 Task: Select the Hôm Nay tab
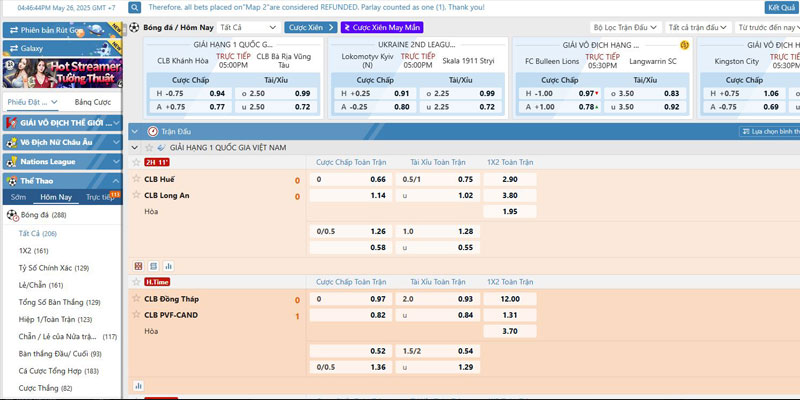pos(56,197)
